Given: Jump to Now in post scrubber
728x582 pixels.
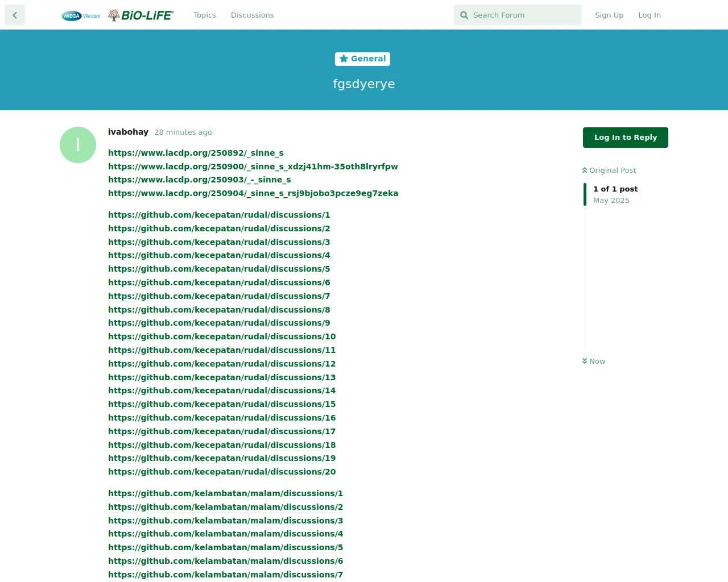Looking at the screenshot, I should click(x=594, y=361).
